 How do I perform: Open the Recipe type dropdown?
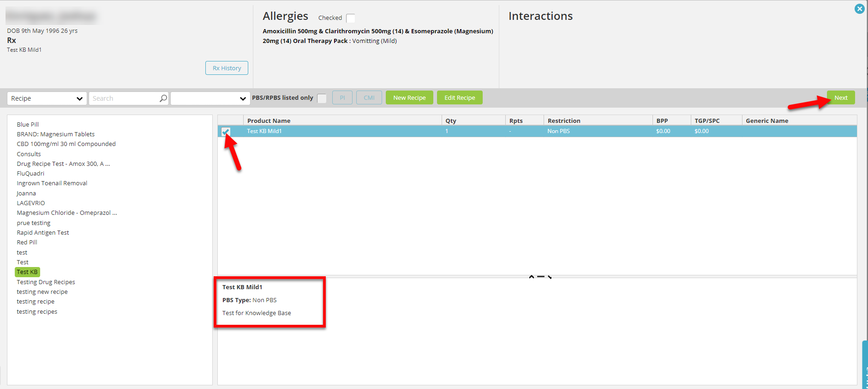tap(47, 98)
